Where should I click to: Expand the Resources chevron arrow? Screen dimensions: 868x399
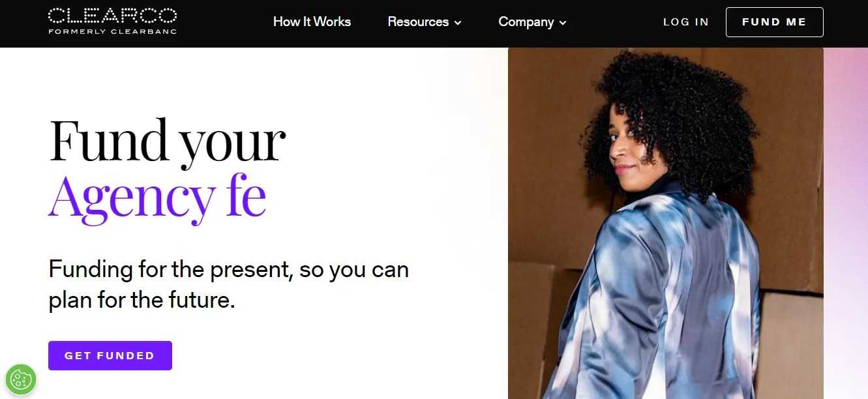[x=458, y=23]
